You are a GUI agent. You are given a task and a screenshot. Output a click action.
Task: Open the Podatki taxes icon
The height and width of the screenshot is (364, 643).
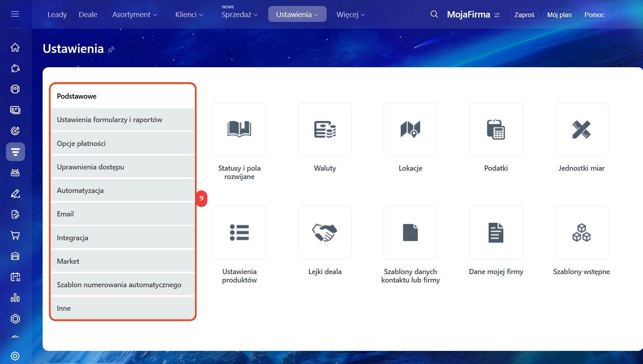point(496,129)
